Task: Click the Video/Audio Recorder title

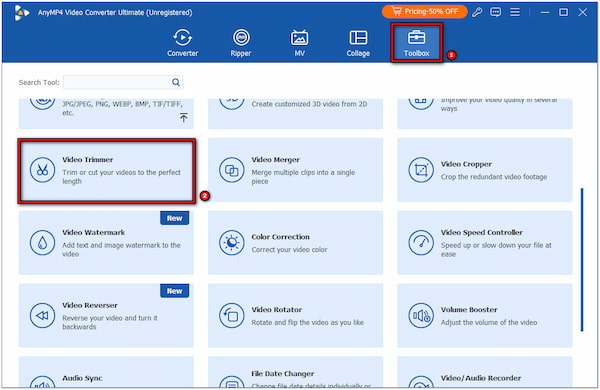Action: point(481,378)
